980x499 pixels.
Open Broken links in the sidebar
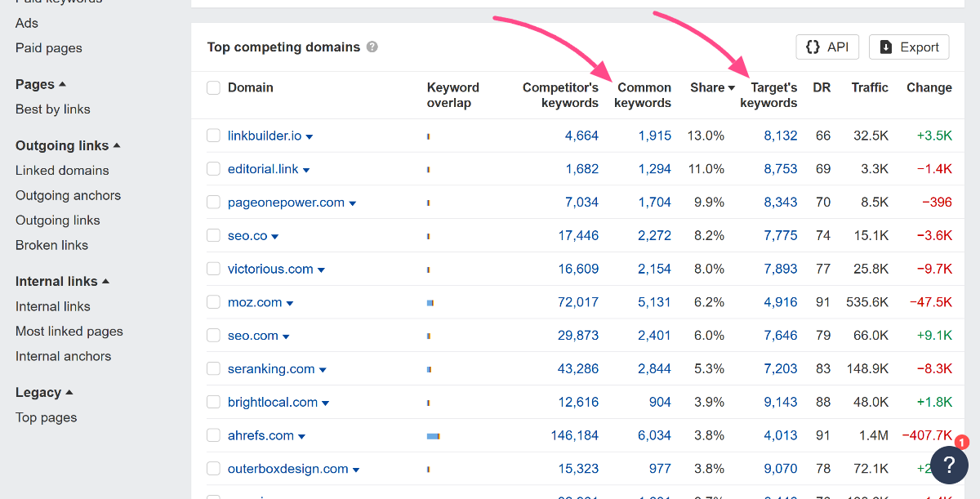[x=51, y=245]
